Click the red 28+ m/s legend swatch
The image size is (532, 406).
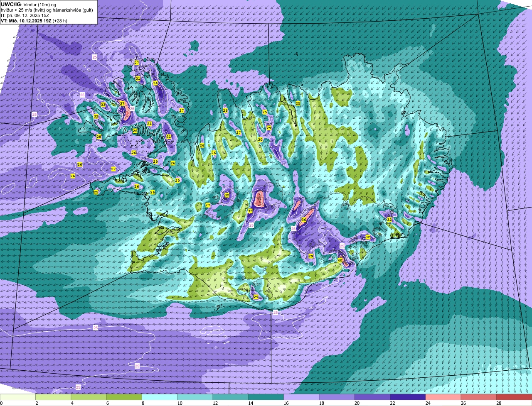[514, 397]
